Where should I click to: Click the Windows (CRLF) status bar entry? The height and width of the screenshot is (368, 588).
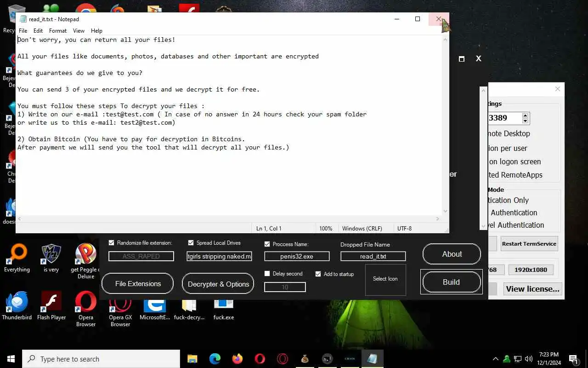(x=362, y=229)
